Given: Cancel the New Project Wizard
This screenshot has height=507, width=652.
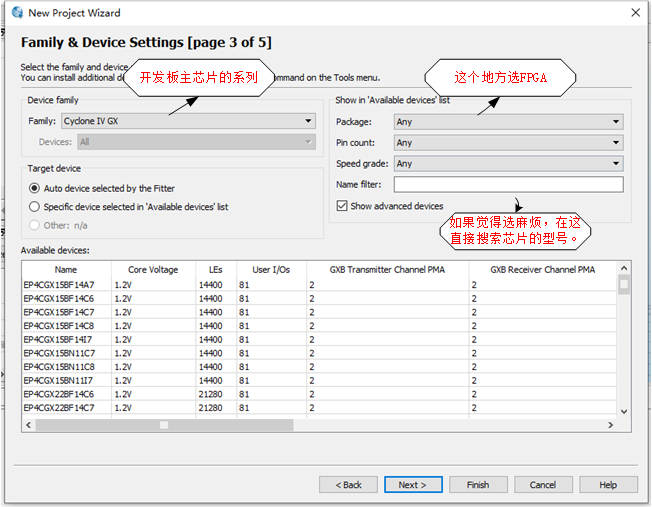Looking at the screenshot, I should click(x=543, y=485).
